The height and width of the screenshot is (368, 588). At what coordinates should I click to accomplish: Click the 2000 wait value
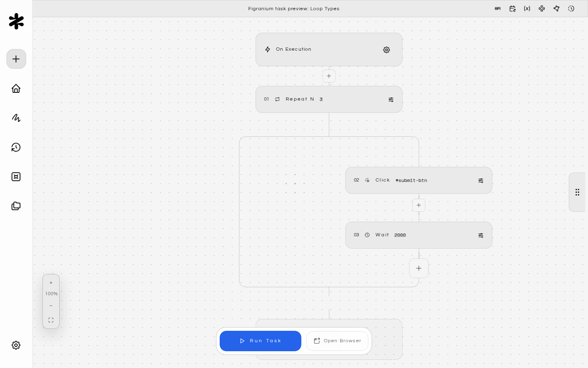(x=400, y=235)
